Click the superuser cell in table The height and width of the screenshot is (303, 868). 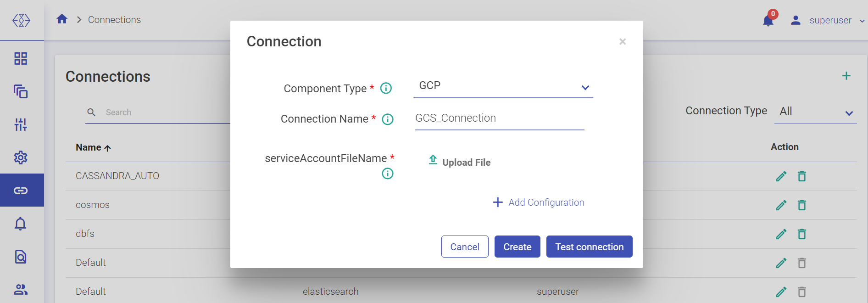558,292
